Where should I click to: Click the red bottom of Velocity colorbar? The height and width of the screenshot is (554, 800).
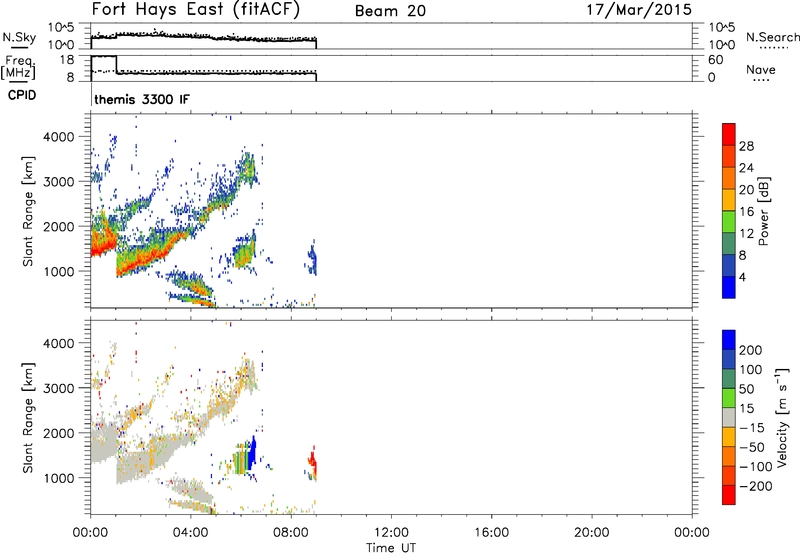pyautogui.click(x=729, y=495)
